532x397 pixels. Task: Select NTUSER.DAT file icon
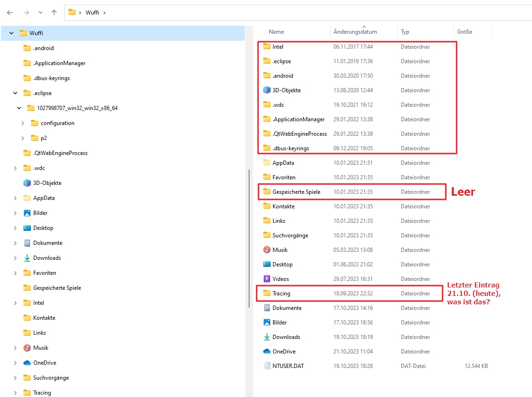tap(267, 366)
